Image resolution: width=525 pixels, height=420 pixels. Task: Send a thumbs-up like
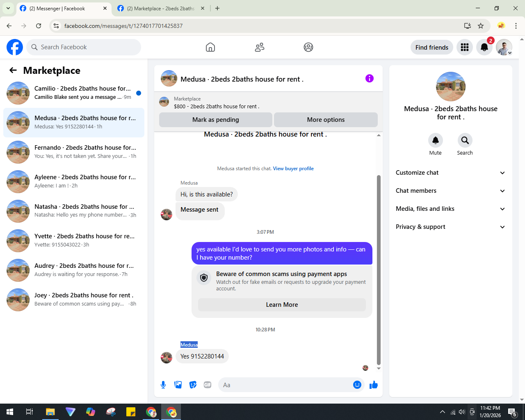pyautogui.click(x=374, y=385)
